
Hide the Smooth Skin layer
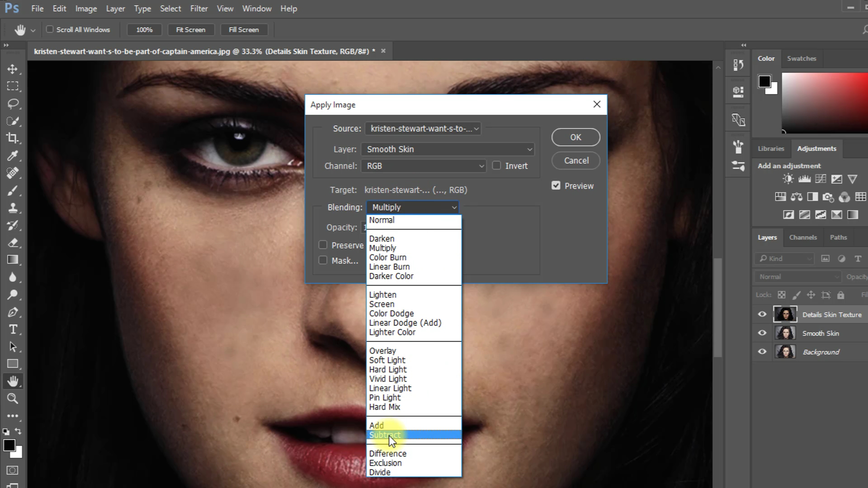pos(762,333)
